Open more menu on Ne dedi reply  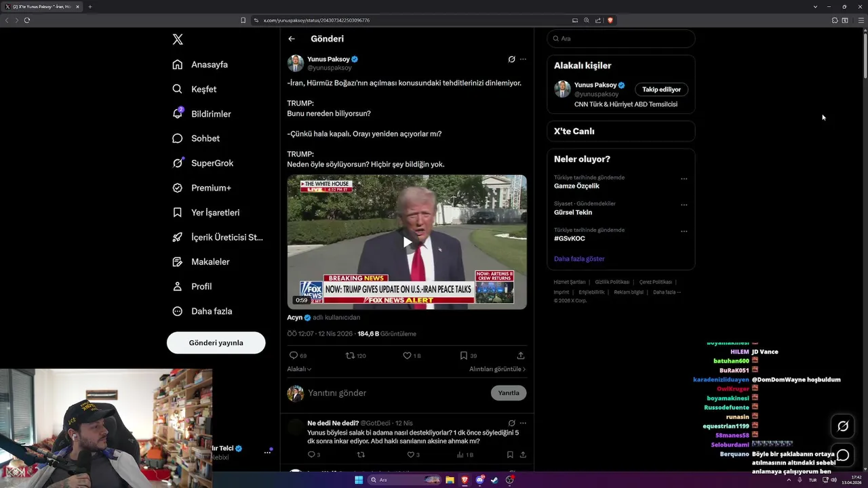click(523, 423)
